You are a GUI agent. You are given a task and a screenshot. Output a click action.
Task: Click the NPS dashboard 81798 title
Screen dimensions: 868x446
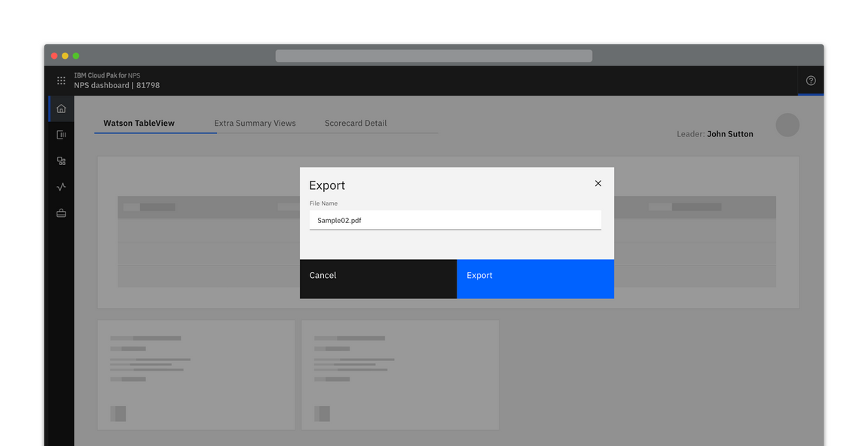(x=115, y=85)
